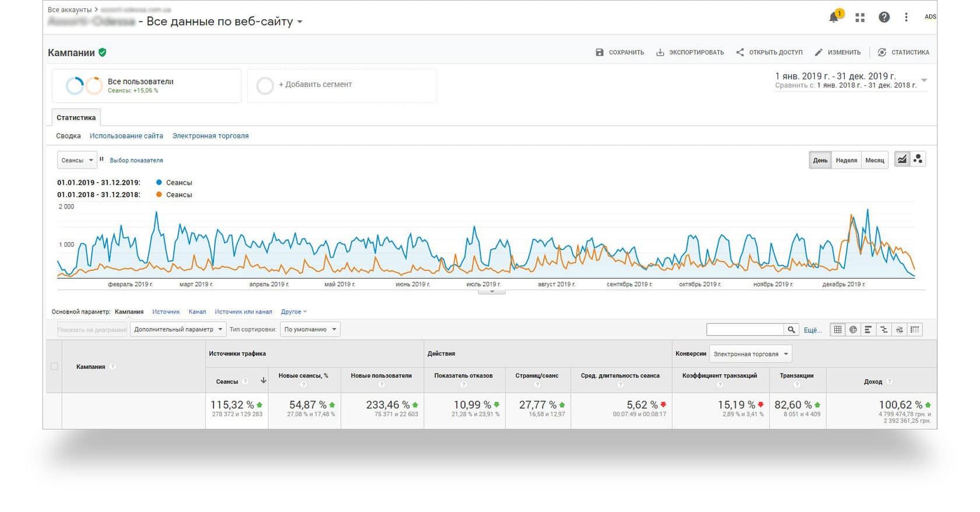Click the table search input field
The height and width of the screenshot is (512, 980).
coord(745,329)
